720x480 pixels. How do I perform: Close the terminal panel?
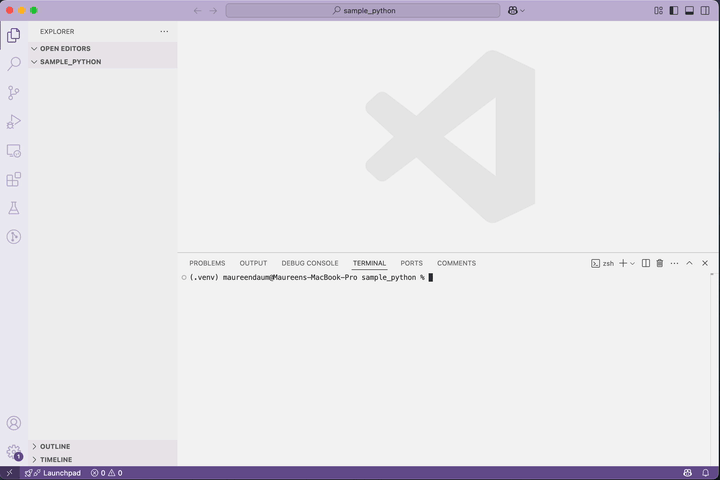click(705, 263)
